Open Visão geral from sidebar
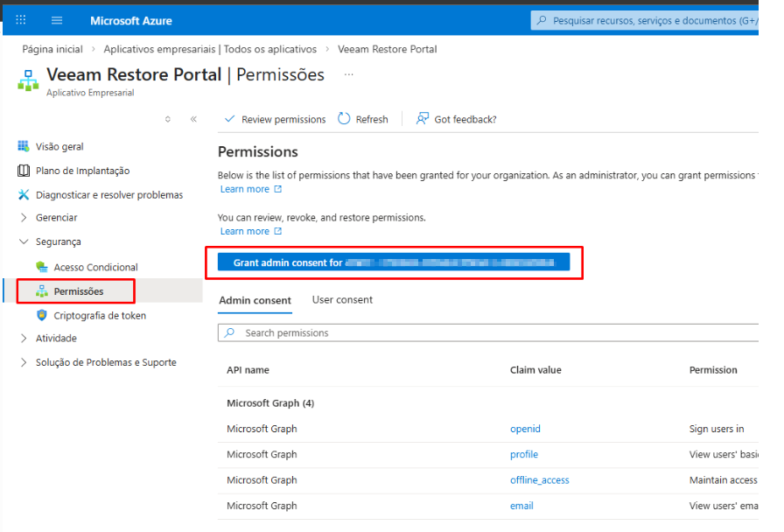Viewport: 784px width, 532px height. (59, 147)
